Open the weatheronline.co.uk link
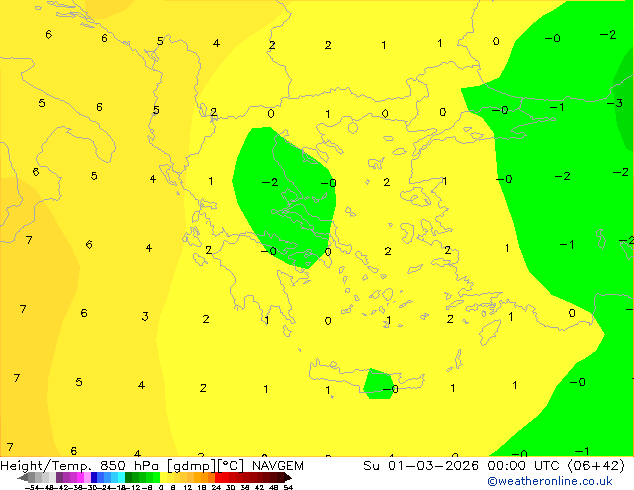 (x=550, y=481)
